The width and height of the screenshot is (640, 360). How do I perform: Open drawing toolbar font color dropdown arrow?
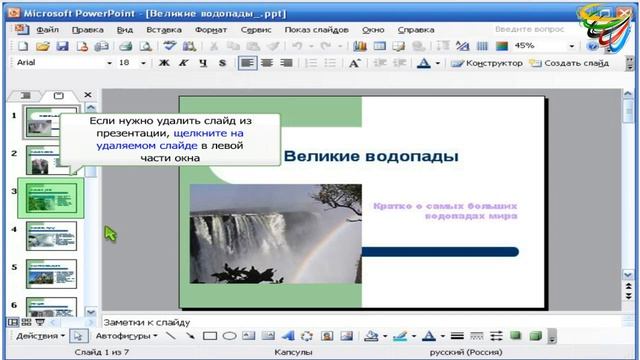point(443,336)
